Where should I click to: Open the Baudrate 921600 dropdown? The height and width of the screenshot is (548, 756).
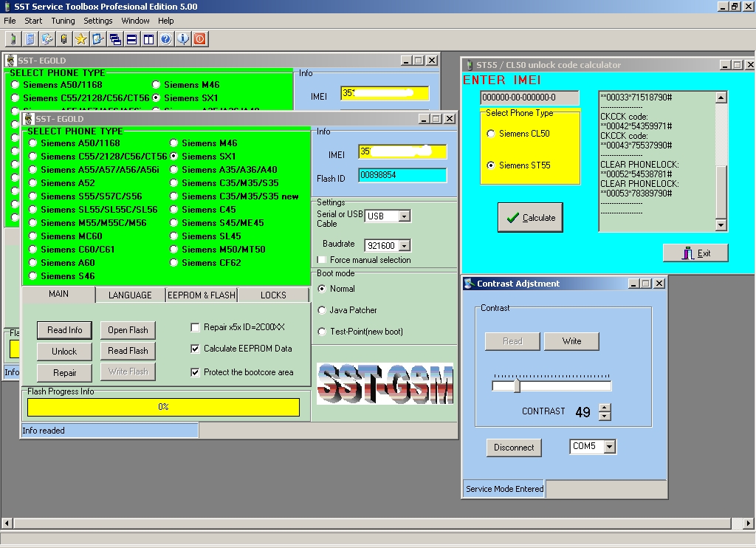coord(405,245)
